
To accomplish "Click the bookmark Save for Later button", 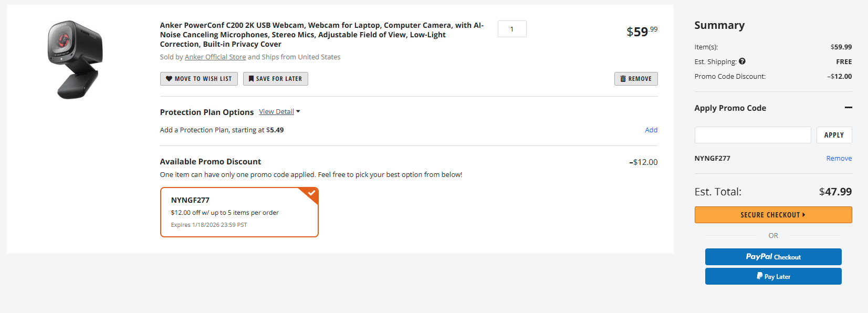I will click(275, 79).
